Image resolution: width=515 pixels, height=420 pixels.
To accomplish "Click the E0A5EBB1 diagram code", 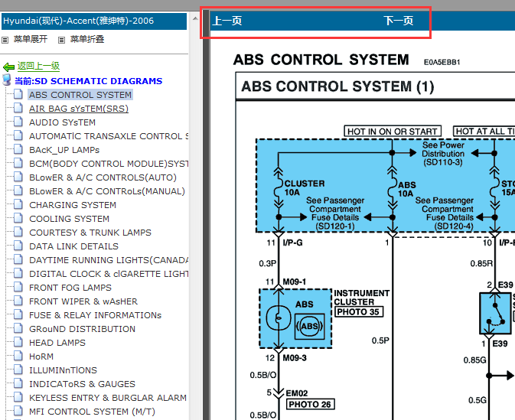I will tap(442, 62).
